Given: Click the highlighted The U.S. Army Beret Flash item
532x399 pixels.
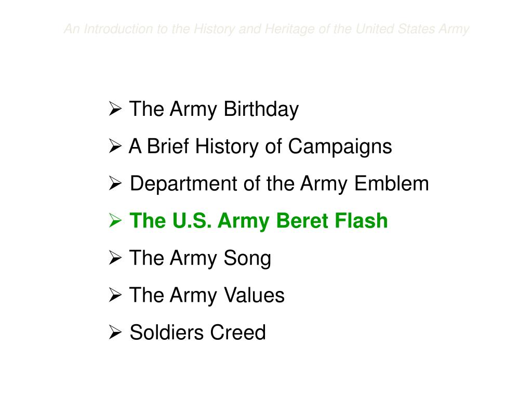Looking at the screenshot, I should [x=259, y=221].
